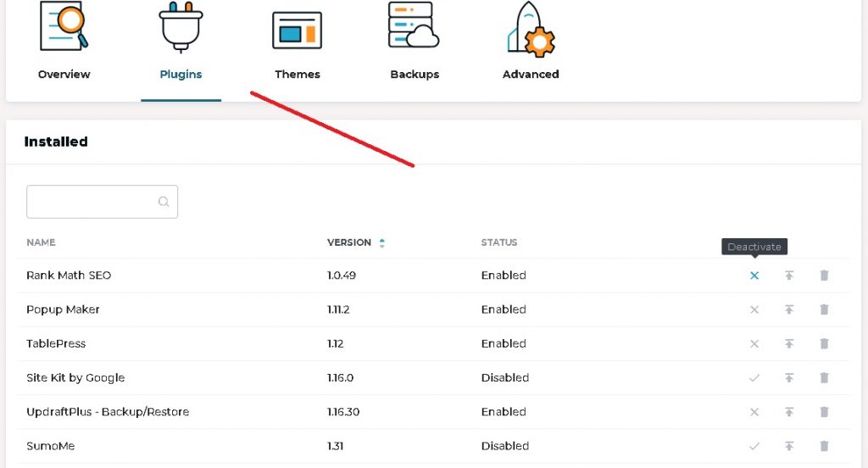Click the Themes layout icon
The height and width of the screenshot is (468, 868).
pyautogui.click(x=298, y=31)
